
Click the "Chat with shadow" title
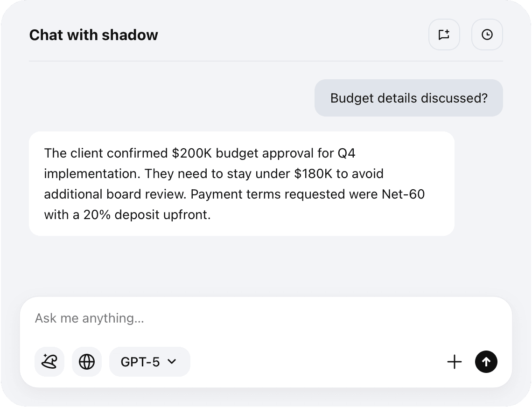coord(93,35)
